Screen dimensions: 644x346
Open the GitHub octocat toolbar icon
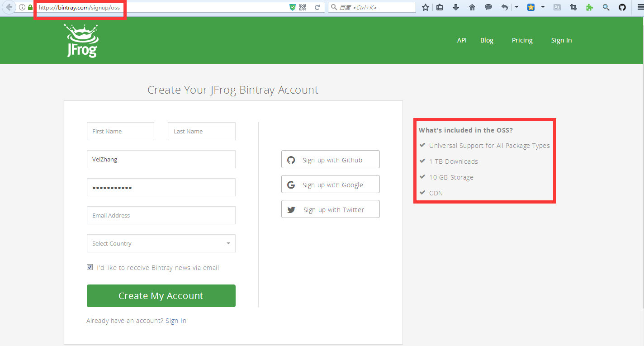[x=622, y=7]
